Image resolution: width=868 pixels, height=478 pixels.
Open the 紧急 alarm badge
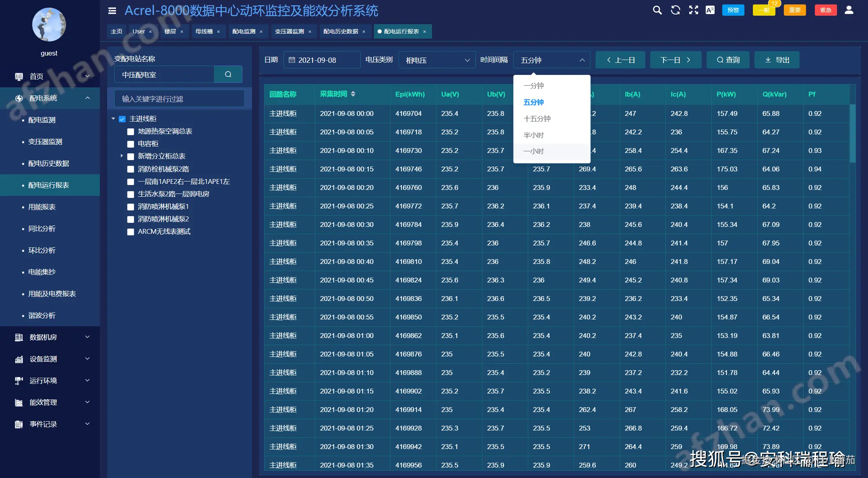coord(826,10)
